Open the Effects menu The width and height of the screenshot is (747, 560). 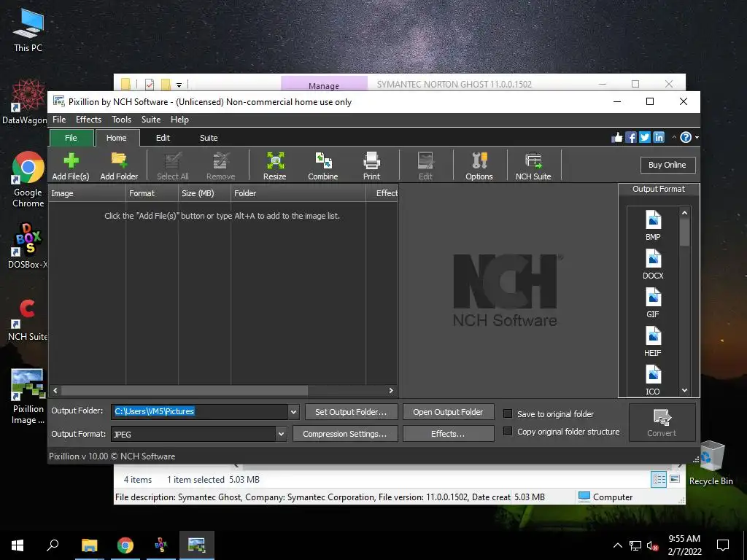[x=88, y=120]
